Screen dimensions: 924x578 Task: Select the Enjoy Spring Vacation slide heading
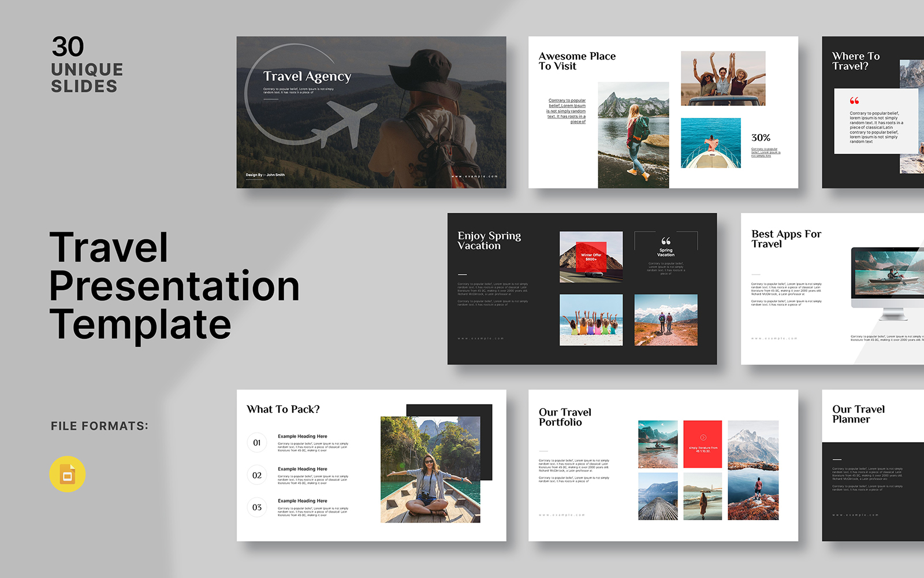(489, 240)
